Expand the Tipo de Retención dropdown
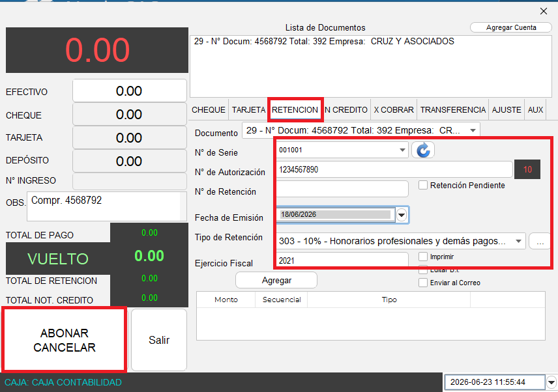 click(x=518, y=242)
